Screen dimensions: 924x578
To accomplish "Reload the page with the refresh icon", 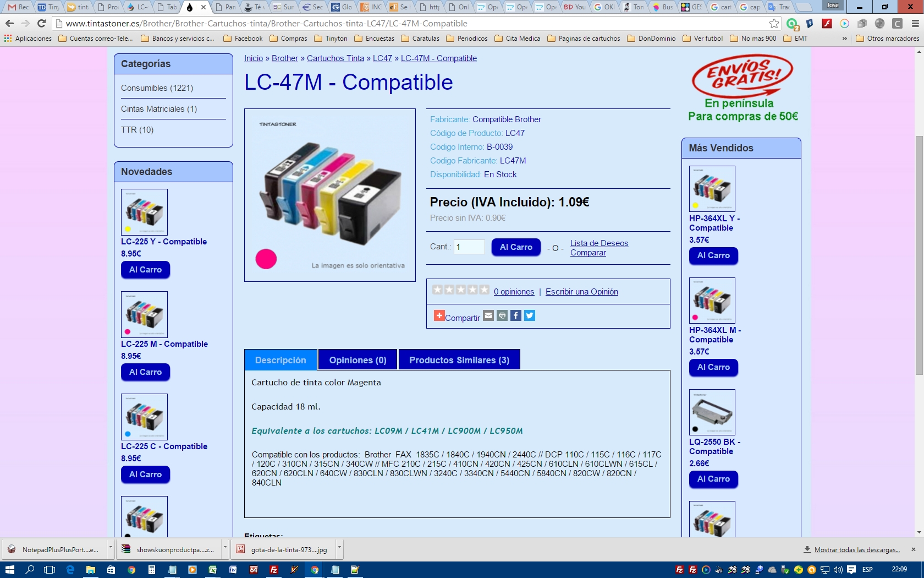I will coord(41,23).
